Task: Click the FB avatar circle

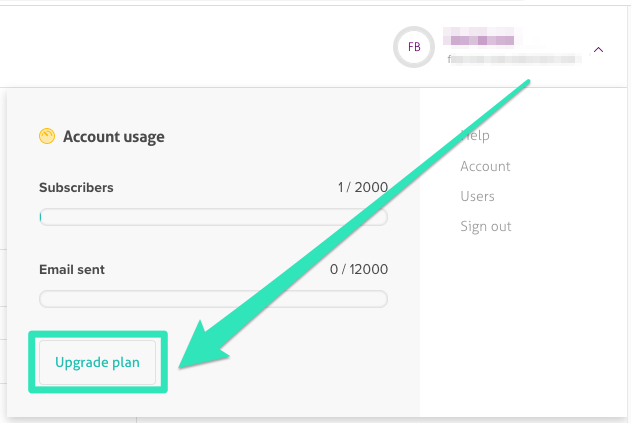Action: pos(414,47)
